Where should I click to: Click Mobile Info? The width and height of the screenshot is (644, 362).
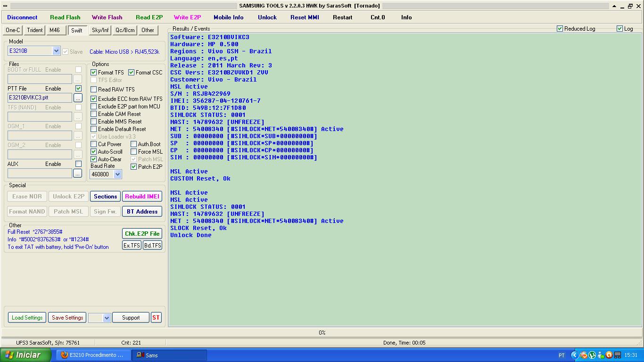coord(229,17)
